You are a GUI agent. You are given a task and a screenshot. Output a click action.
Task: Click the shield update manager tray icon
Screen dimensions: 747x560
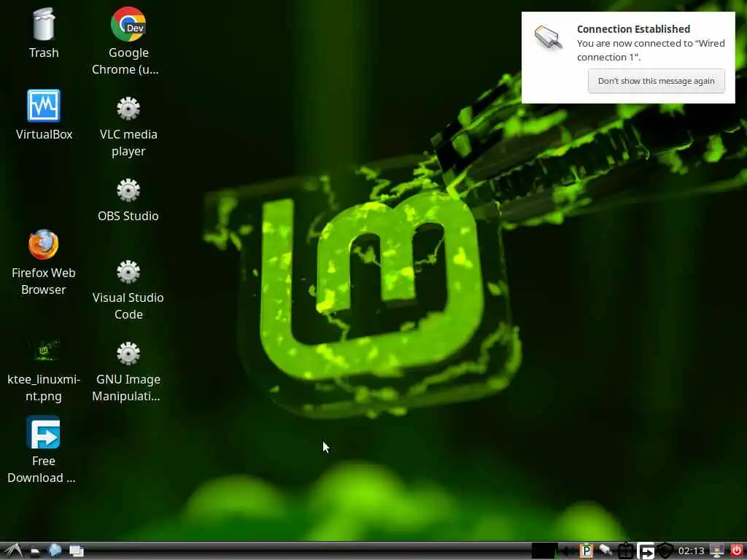pyautogui.click(x=665, y=551)
